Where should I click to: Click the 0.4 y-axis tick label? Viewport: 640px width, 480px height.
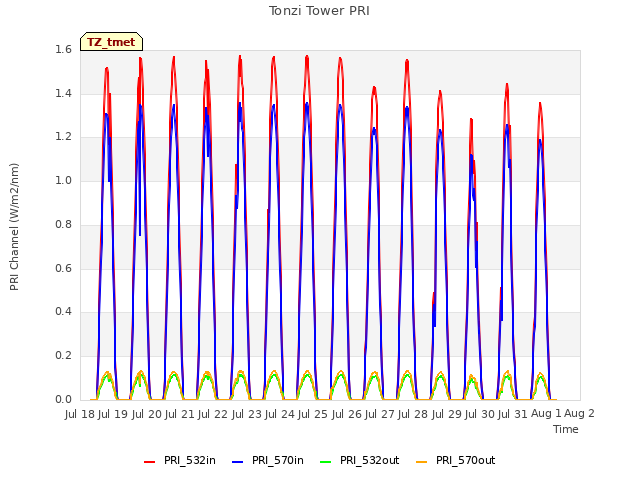[x=63, y=312]
